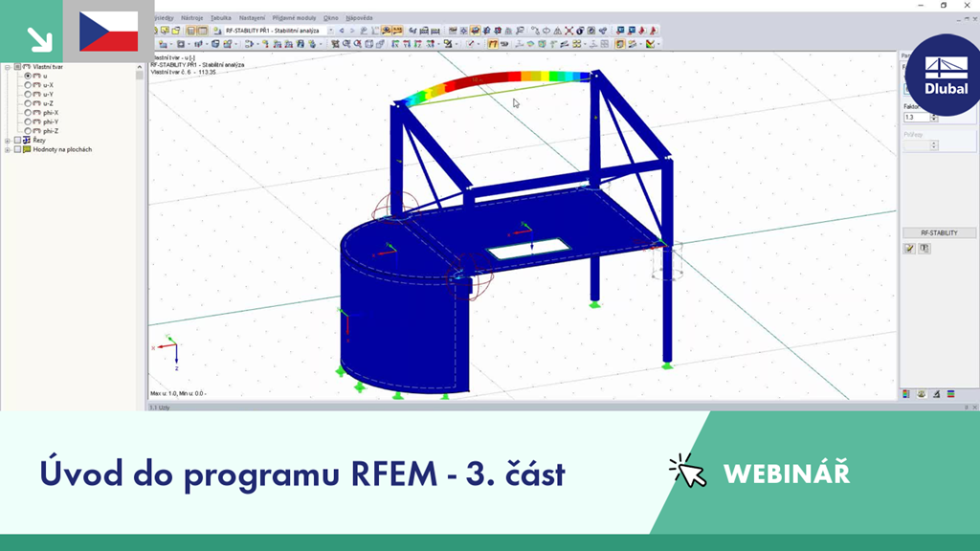Select the u-X radio button

28,85
